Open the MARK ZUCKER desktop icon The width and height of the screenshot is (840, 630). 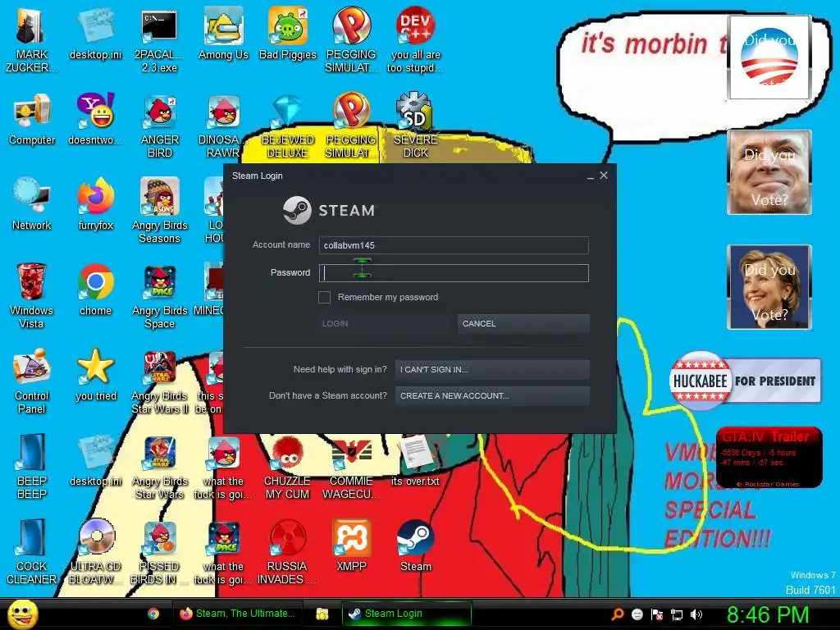[x=32, y=39]
